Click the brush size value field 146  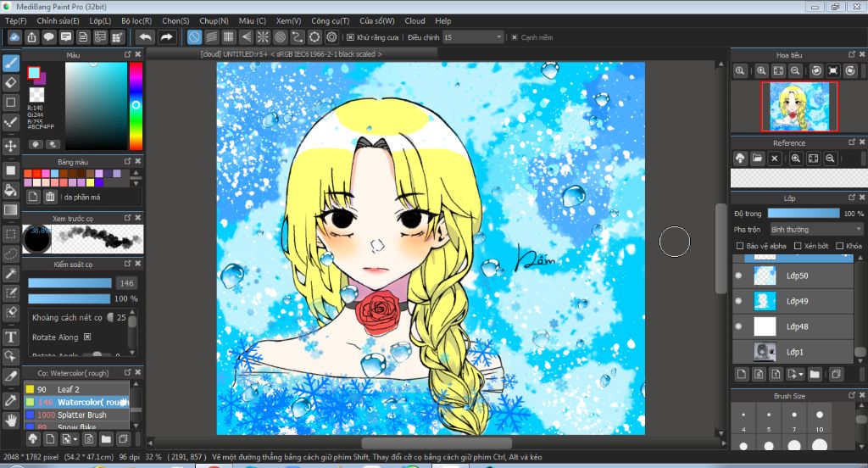[127, 283]
